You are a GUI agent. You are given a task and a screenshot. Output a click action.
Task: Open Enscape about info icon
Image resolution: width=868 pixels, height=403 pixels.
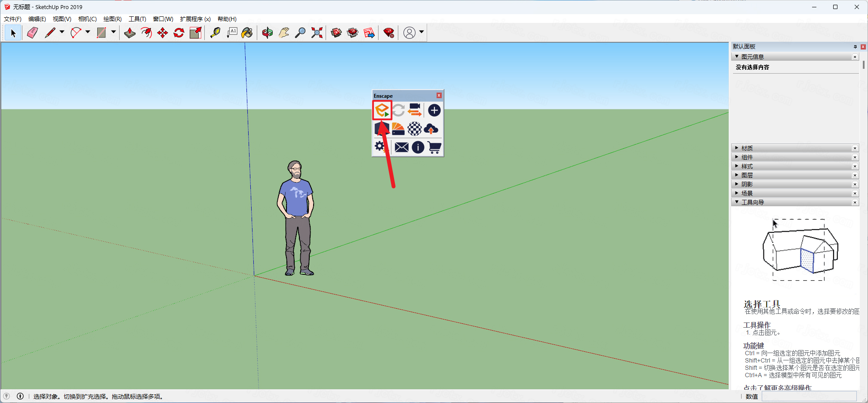pos(418,147)
